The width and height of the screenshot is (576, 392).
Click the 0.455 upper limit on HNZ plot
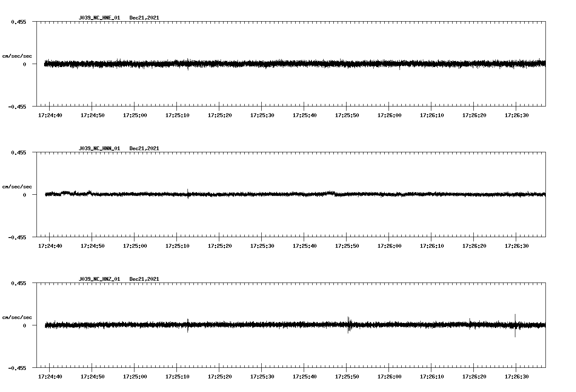[x=18, y=283]
